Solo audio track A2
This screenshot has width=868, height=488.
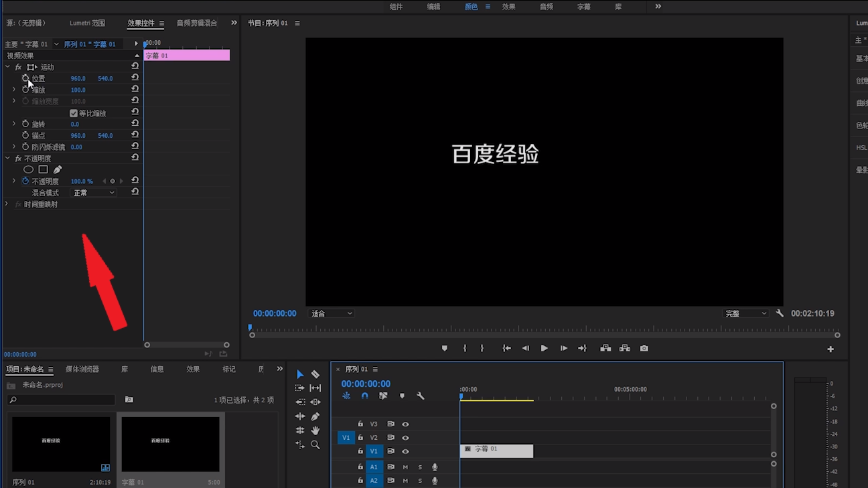[x=420, y=481]
